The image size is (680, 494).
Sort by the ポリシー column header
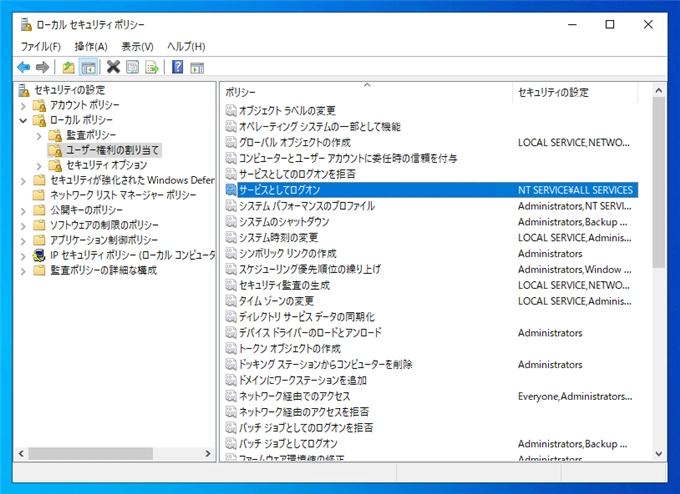tap(367, 92)
